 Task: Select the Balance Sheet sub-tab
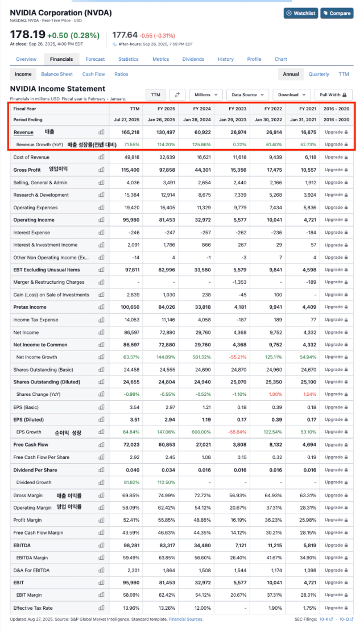(x=57, y=74)
